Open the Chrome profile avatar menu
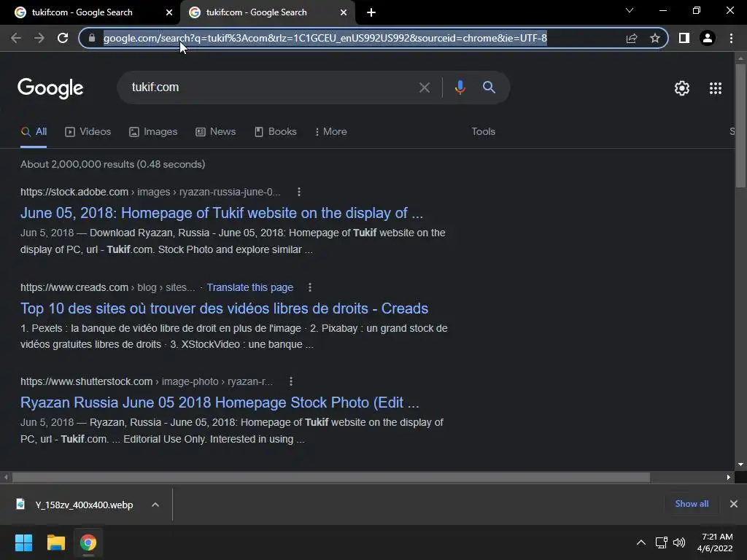This screenshot has height=560, width=747. [x=708, y=38]
